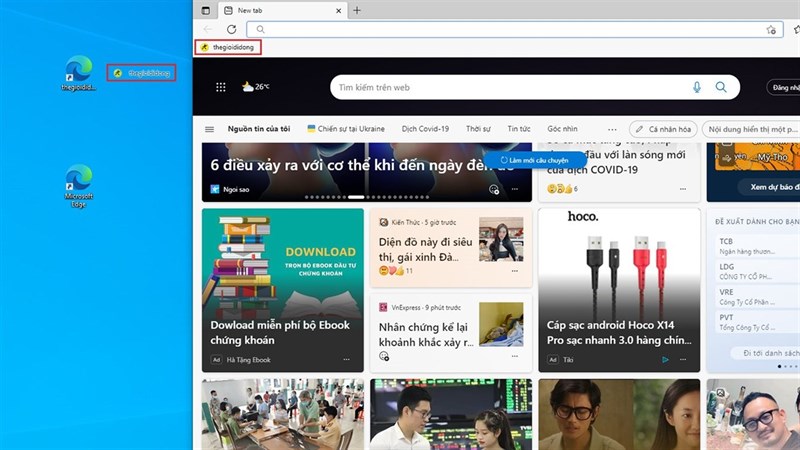Select the dragged thegioididong link on desktop
Image resolution: width=800 pixels, height=450 pixels.
[141, 73]
